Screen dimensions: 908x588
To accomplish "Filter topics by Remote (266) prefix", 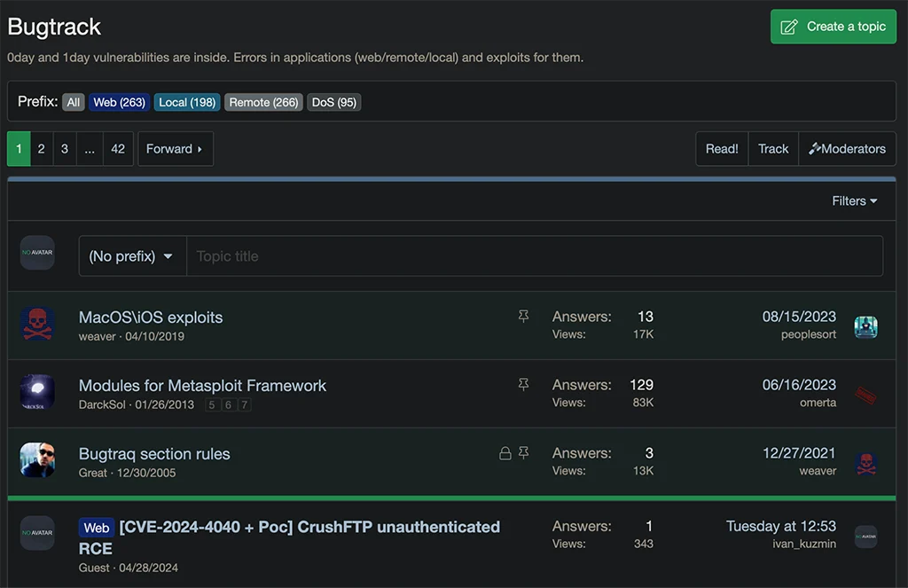I will point(263,103).
